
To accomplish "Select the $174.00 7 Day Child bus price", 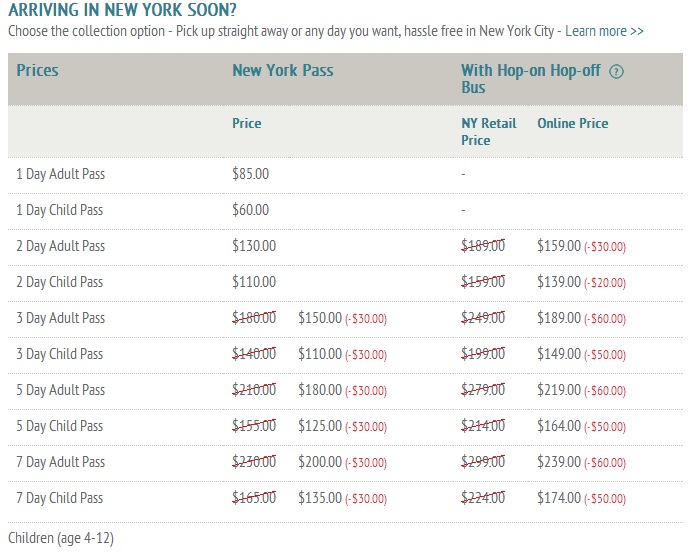I will 559,498.
